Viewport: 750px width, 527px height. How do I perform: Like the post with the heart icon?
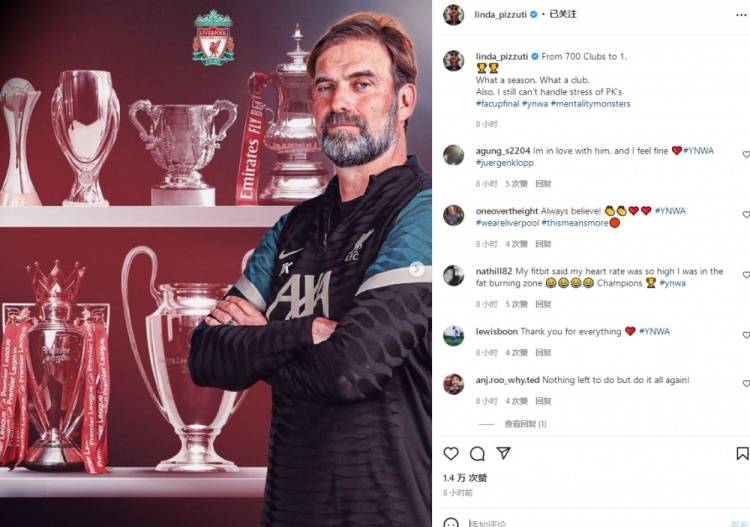coord(451,453)
